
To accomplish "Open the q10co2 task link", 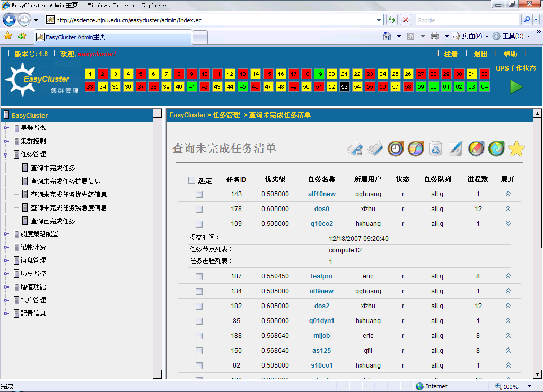I will click(322, 224).
